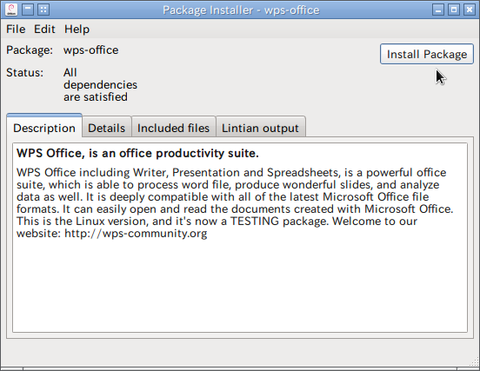Open the Edit menu
The width and height of the screenshot is (480, 371).
click(x=44, y=29)
